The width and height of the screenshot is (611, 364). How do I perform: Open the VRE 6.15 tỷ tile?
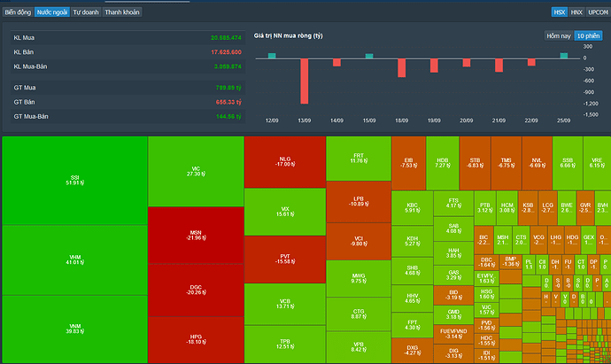[x=597, y=163]
